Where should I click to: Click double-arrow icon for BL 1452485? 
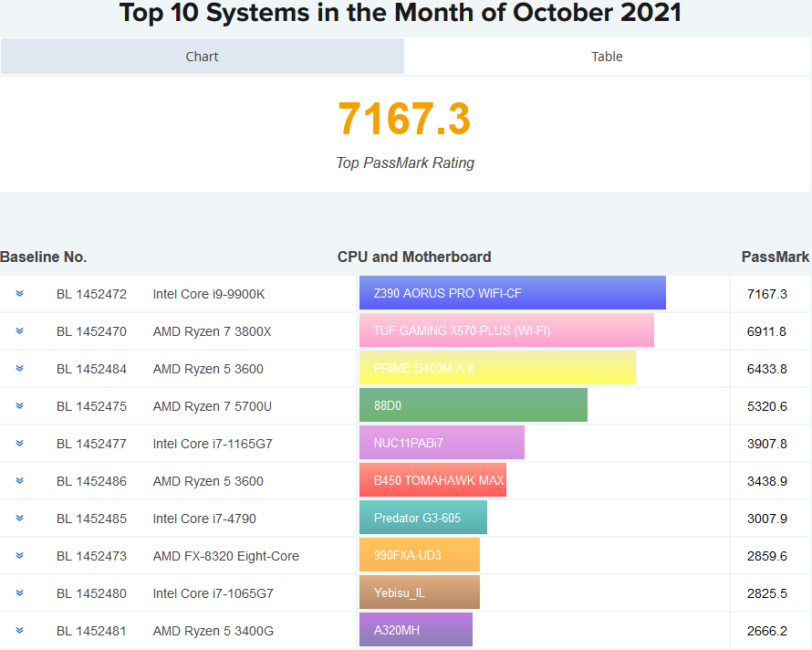tap(20, 518)
